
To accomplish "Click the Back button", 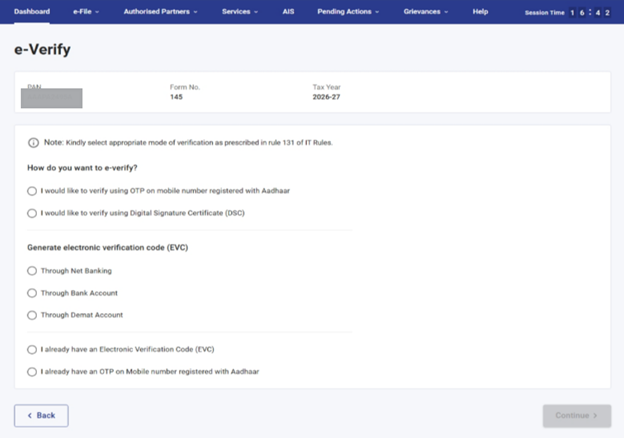I will click(41, 415).
